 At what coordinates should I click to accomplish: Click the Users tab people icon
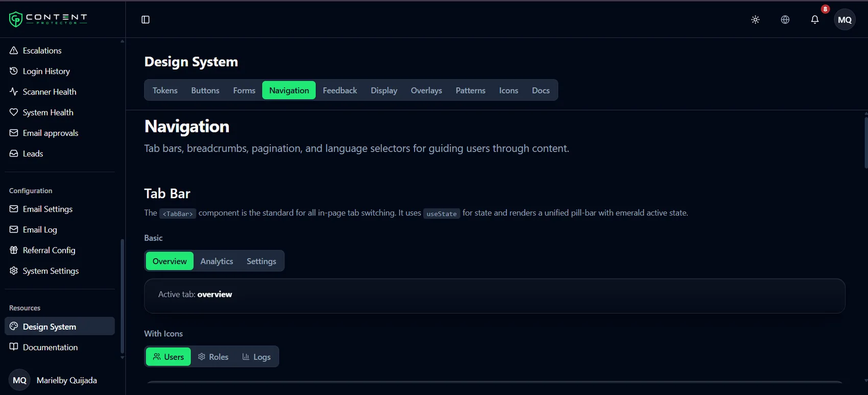click(157, 357)
